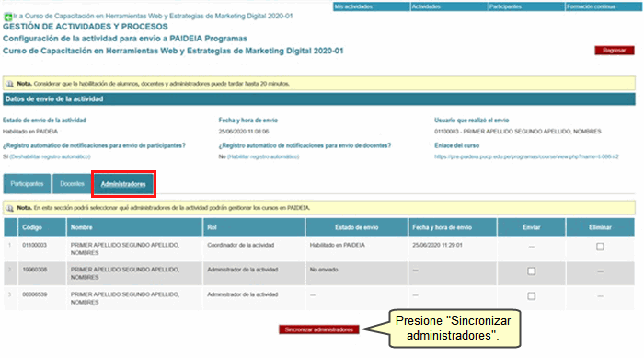This screenshot has height=358, width=644.
Task: Open the Participantes top menu
Action: point(526,6)
